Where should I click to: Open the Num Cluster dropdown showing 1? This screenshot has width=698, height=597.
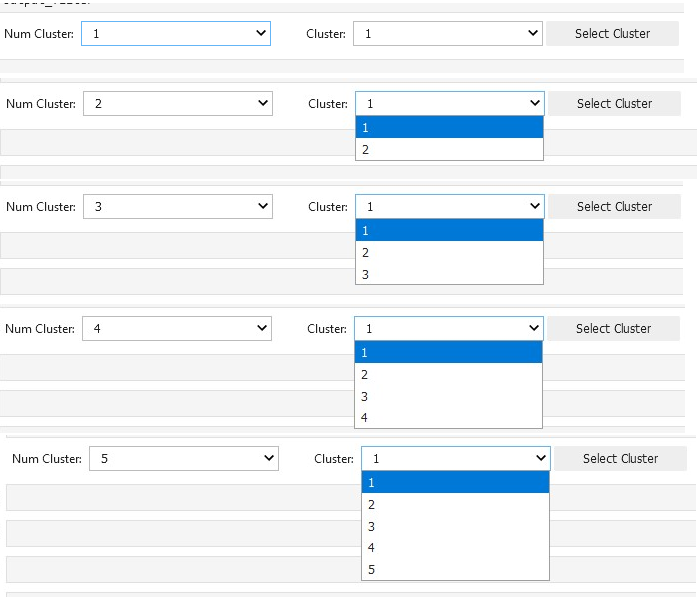177,34
